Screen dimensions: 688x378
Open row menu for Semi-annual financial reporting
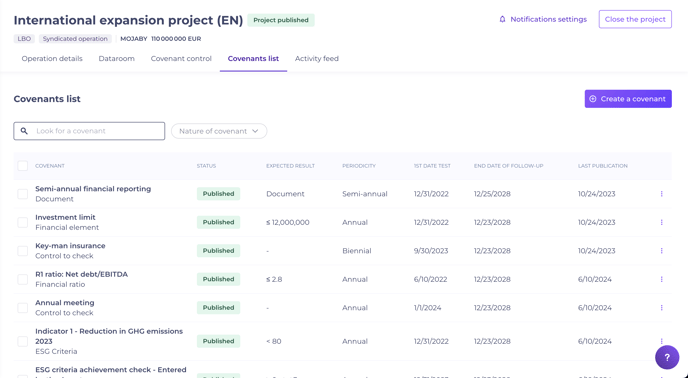[x=661, y=194]
